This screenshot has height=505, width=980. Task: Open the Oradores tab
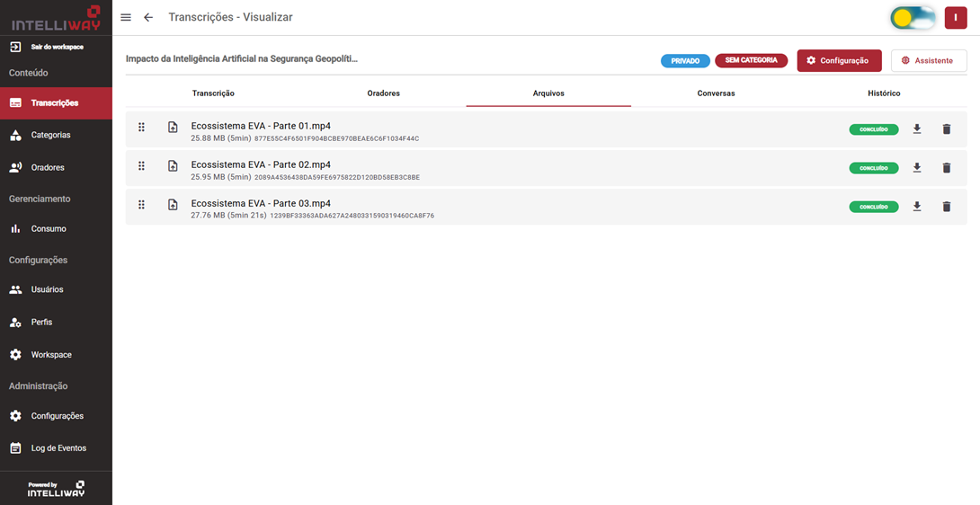coord(383,93)
